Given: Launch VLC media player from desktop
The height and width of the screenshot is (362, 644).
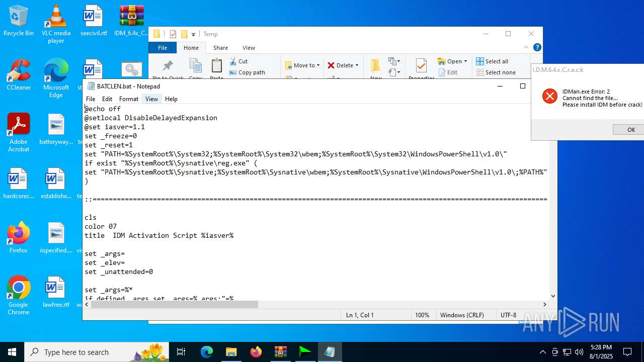Looking at the screenshot, I should (56, 24).
